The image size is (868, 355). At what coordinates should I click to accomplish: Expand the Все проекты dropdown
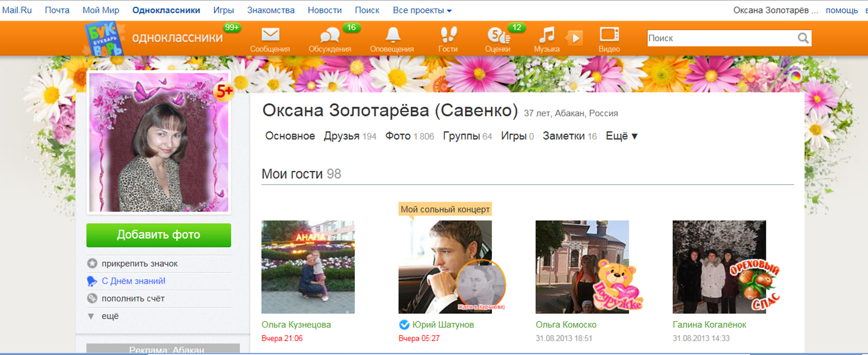tap(422, 10)
